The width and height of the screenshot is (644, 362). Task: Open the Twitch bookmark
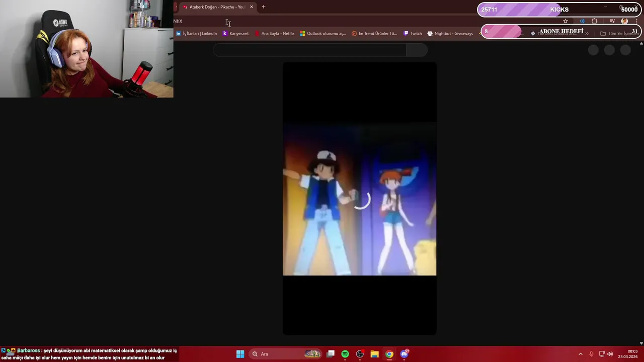tap(413, 34)
